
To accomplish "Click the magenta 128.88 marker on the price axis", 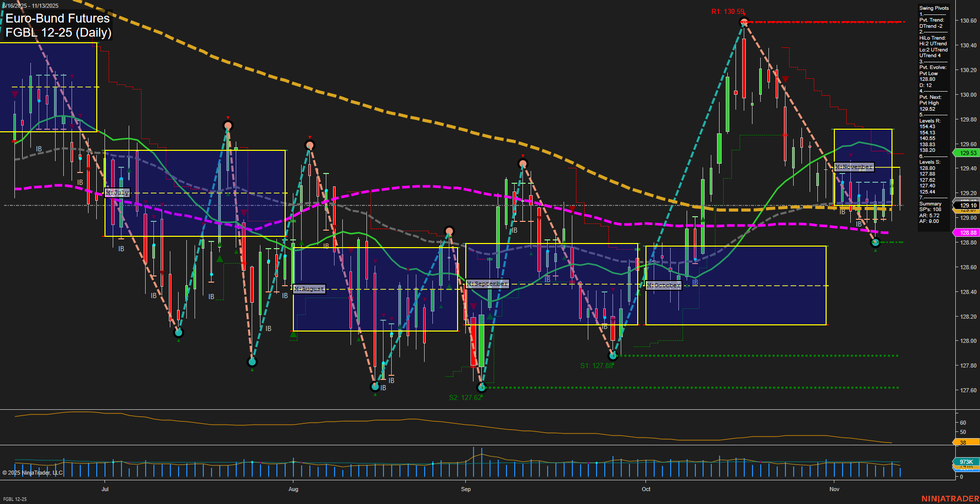I will coord(967,233).
